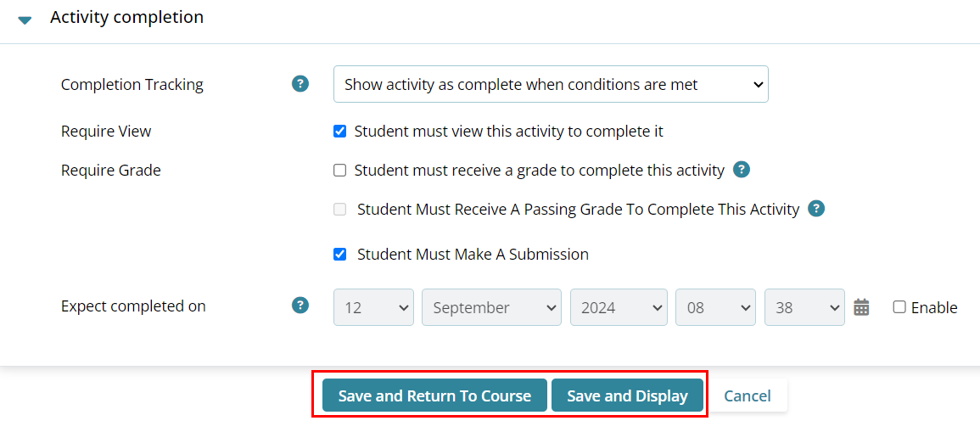
Task: Open the Completion Tracking dropdown
Action: 551,84
